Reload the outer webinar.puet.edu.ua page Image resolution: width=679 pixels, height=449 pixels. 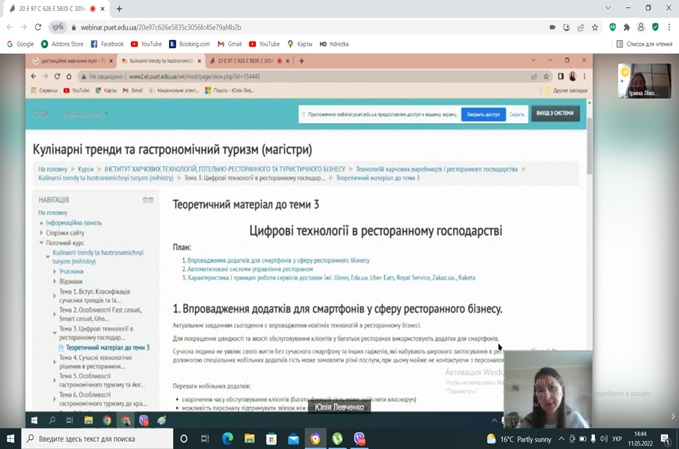click(x=38, y=27)
